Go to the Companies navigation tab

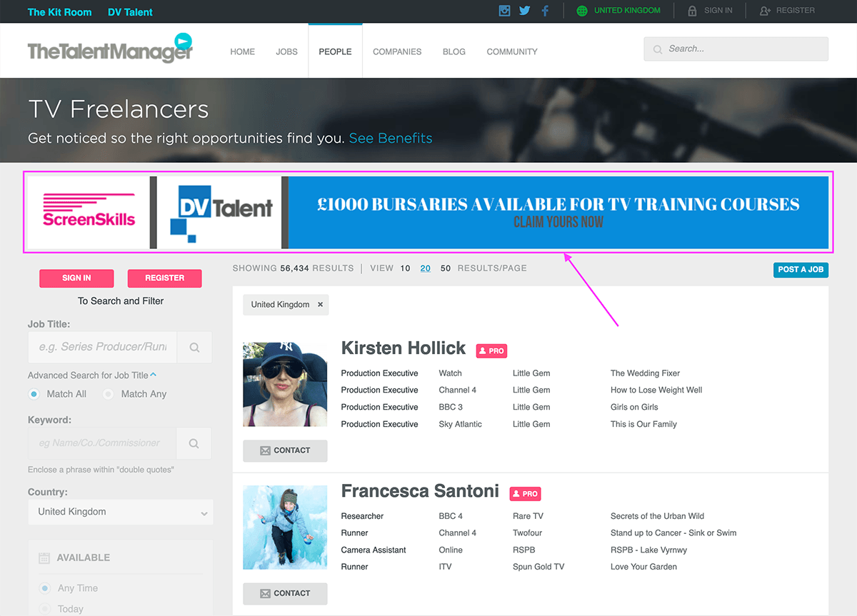[x=397, y=51]
